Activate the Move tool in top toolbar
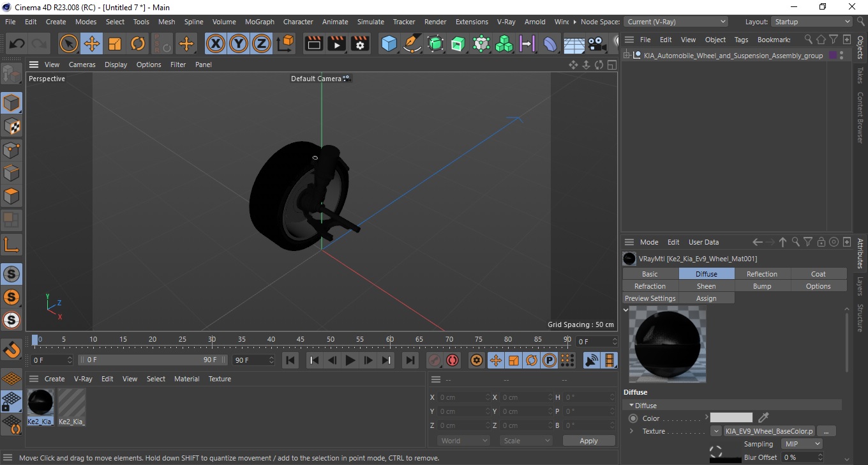The width and height of the screenshot is (868, 465). coord(91,44)
